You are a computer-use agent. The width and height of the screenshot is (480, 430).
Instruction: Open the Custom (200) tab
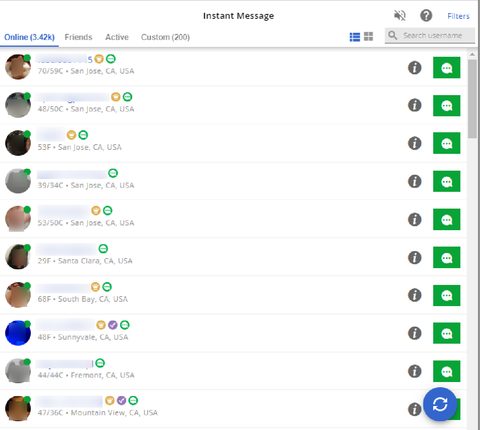pos(165,37)
